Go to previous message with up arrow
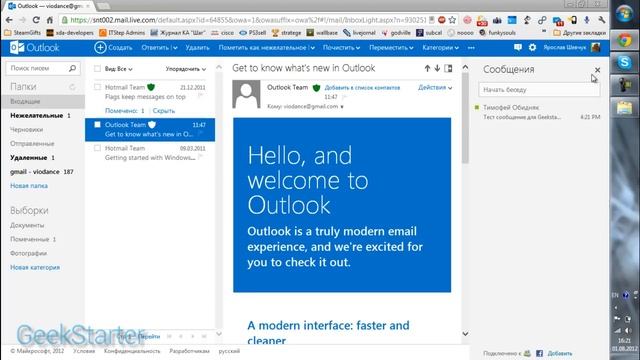This screenshot has width=640, height=360. tap(427, 69)
